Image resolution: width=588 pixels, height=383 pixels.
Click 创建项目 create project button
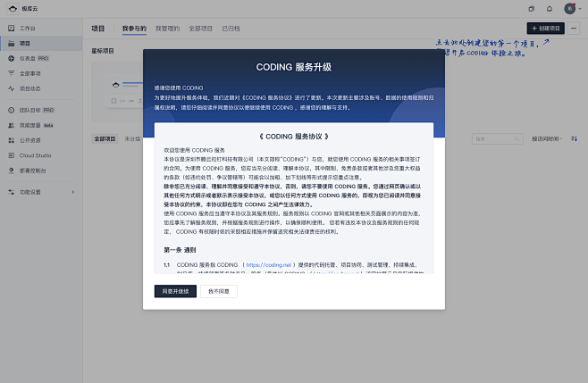546,29
